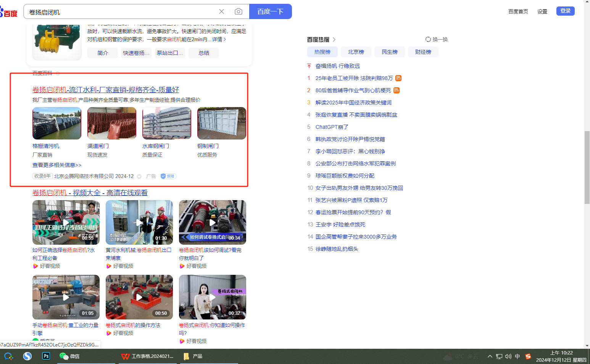
Task: Play the 01:05 手动卷扬启闭机 video
Action: pos(66,297)
